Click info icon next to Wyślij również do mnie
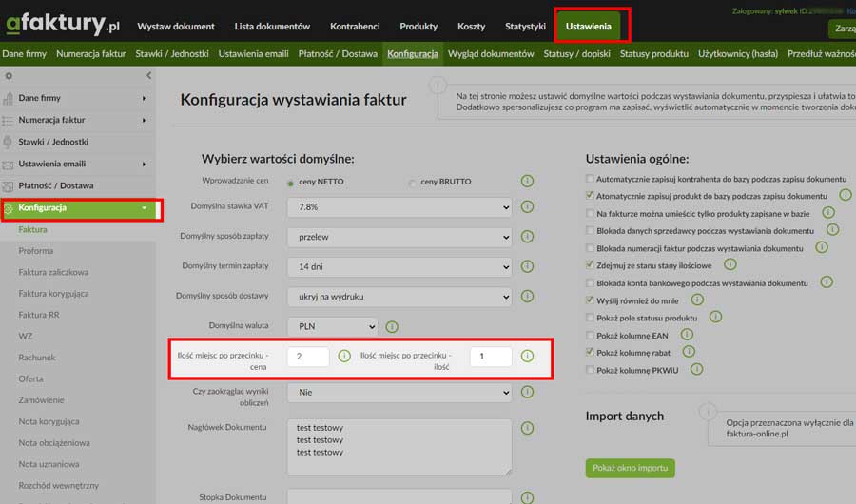Viewport: 856px width, 504px height. 697,300
